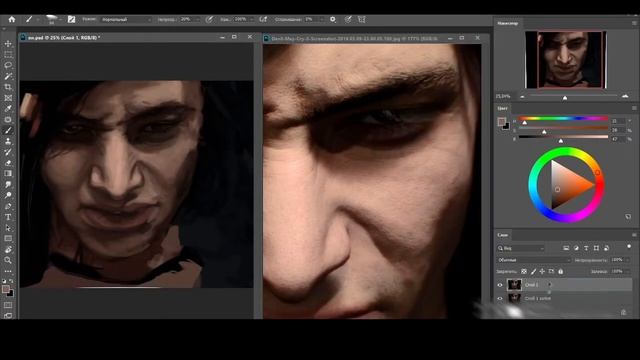640x360 pixels.
Task: Toggle prevent artboard auto-nesting lock
Action: pyautogui.click(x=551, y=271)
